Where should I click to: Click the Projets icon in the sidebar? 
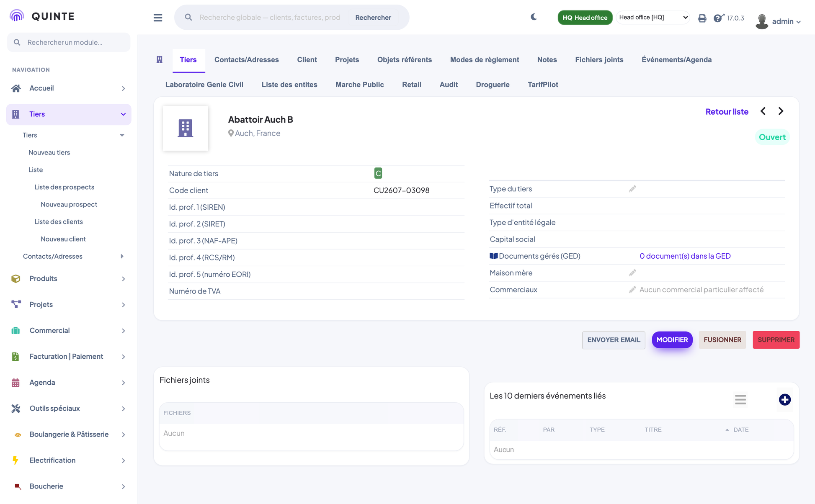point(16,305)
